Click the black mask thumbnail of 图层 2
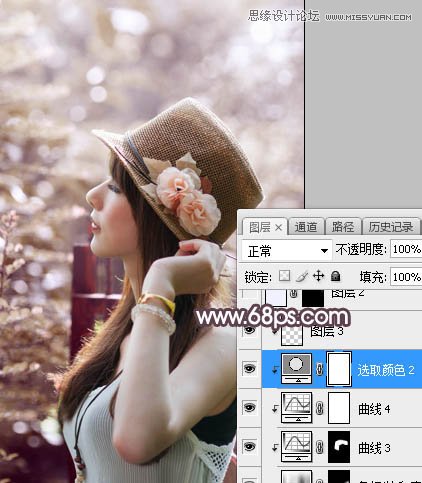The height and width of the screenshot is (483, 422). tap(313, 297)
